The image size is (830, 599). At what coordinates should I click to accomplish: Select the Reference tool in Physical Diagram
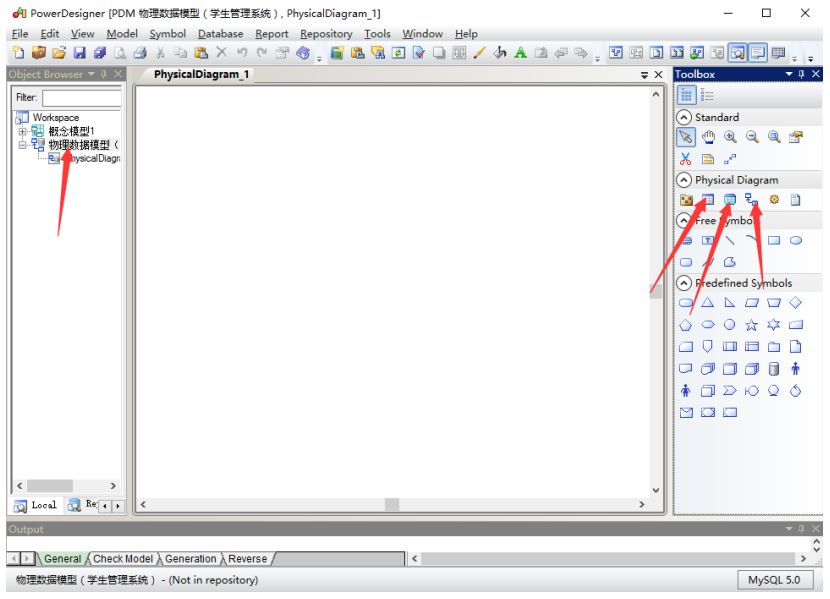point(752,200)
